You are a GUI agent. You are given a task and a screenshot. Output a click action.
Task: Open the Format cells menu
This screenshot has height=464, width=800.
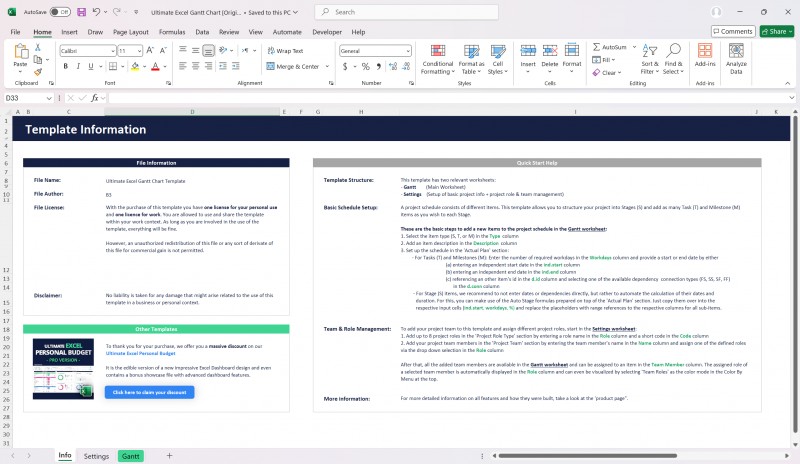tap(571, 57)
